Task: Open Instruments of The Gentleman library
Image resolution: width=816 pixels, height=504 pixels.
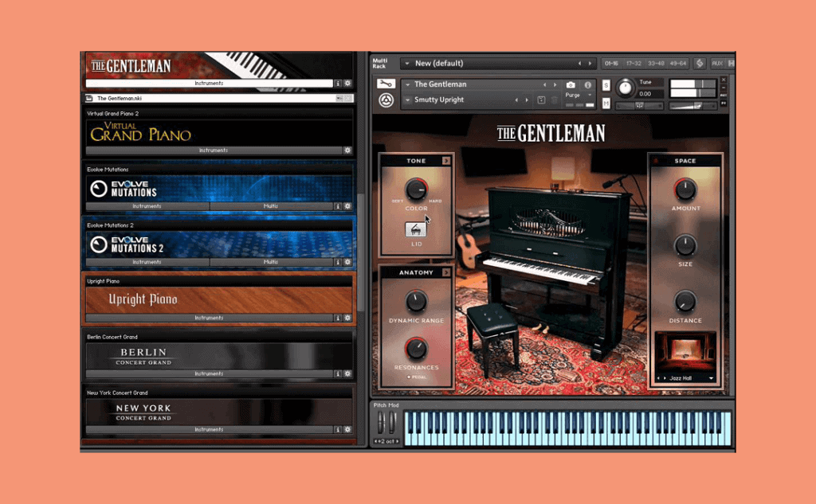Action: pyautogui.click(x=210, y=84)
